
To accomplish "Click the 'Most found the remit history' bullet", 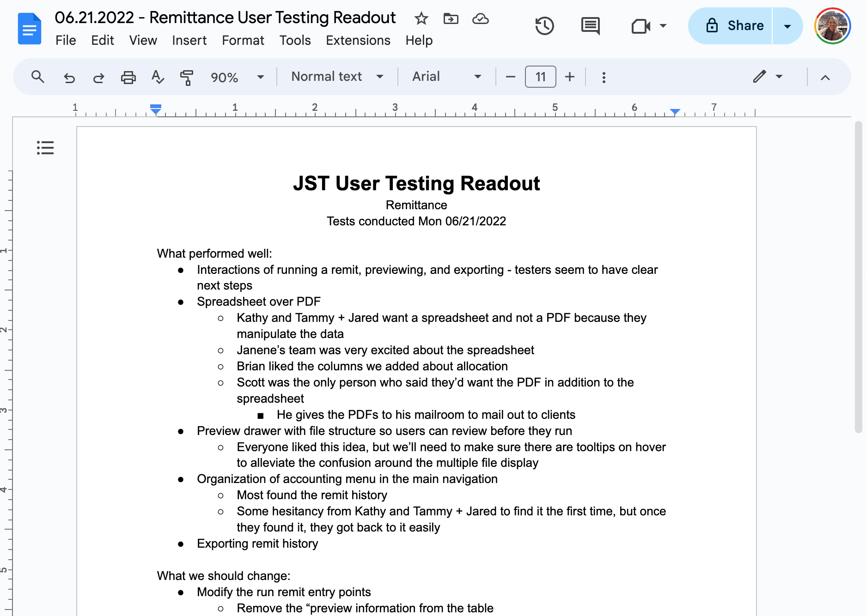I will [x=312, y=495].
